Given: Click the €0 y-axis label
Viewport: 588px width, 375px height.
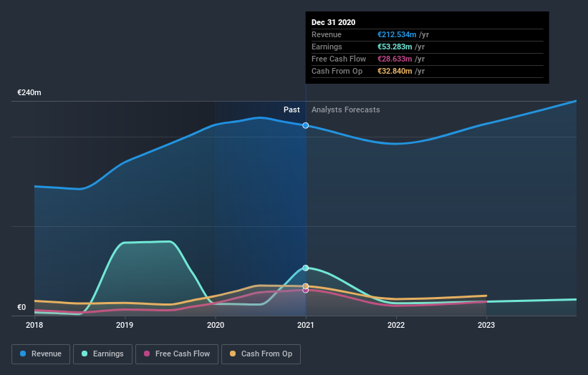Looking at the screenshot, I should tap(21, 307).
